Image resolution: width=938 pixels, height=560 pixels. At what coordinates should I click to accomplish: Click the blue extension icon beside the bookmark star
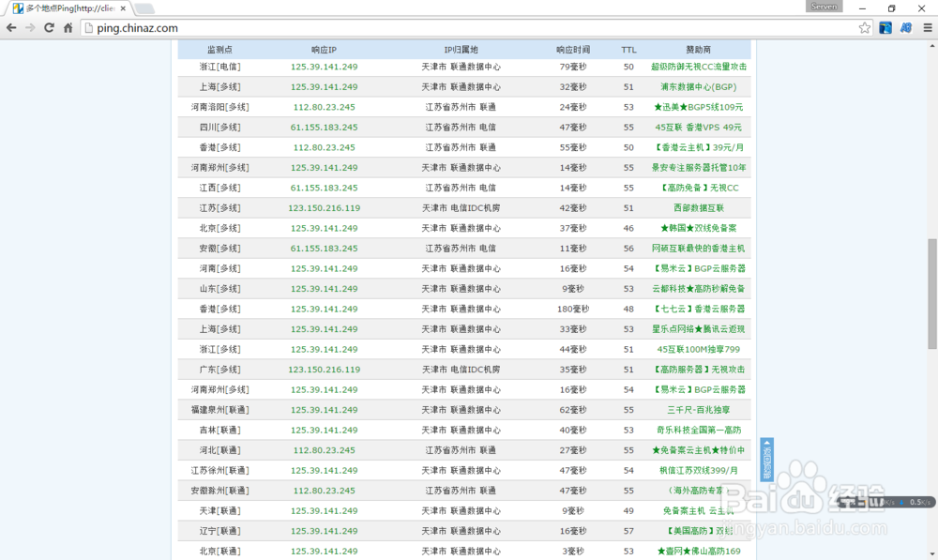[x=885, y=28]
